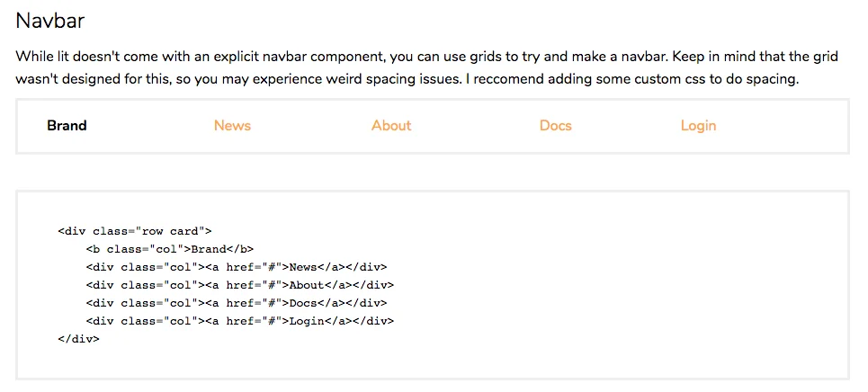Image resolution: width=868 pixels, height=392 pixels.
Task: Go to the Docs link
Action: (x=555, y=126)
